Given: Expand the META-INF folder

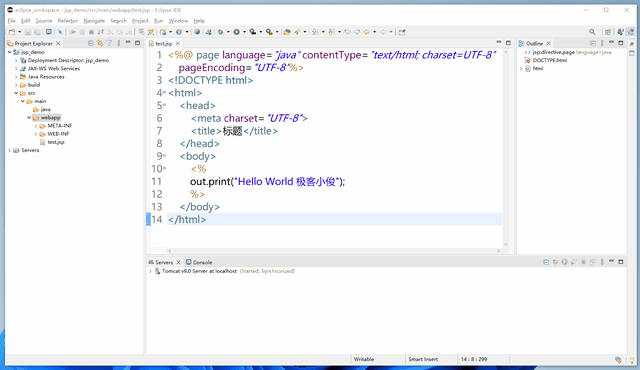Looking at the screenshot, I should [36, 126].
